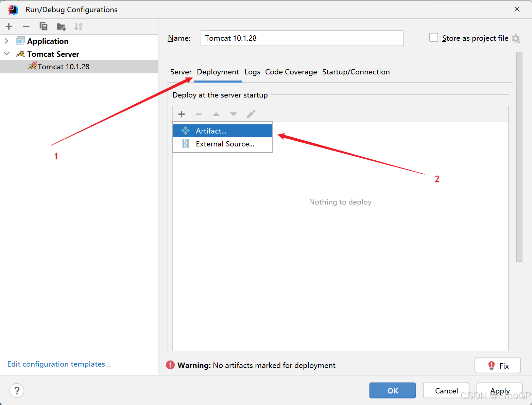Click the IntelliJ IDEA logo icon

point(13,10)
